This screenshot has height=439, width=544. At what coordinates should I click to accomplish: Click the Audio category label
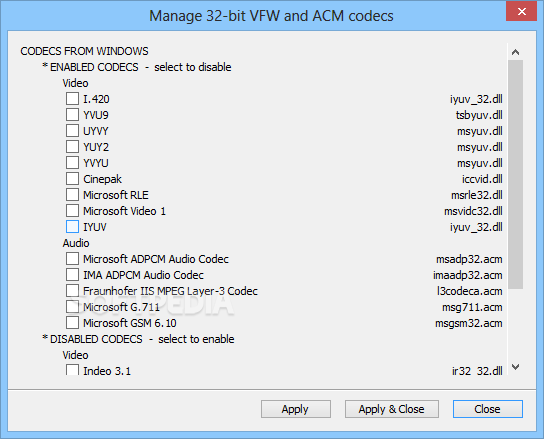(x=76, y=243)
